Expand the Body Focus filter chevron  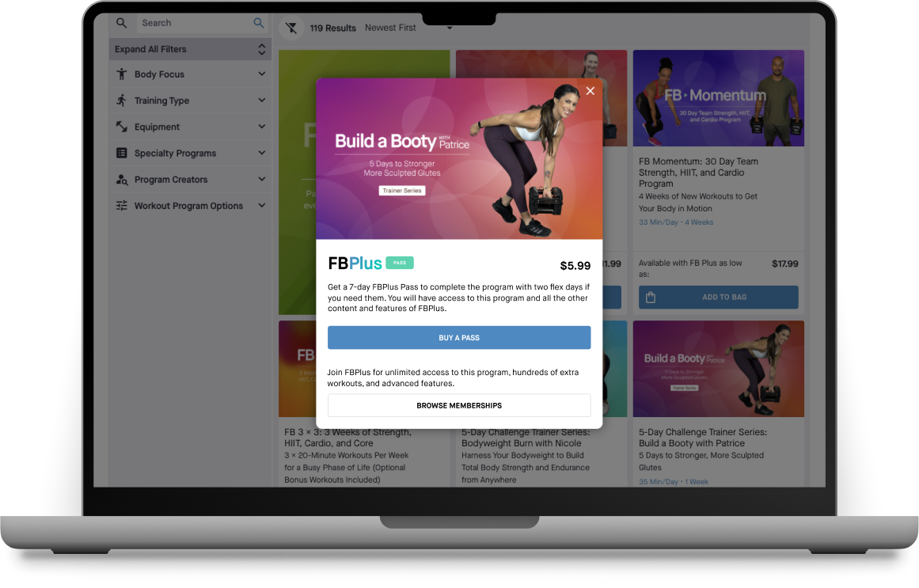[x=261, y=74]
